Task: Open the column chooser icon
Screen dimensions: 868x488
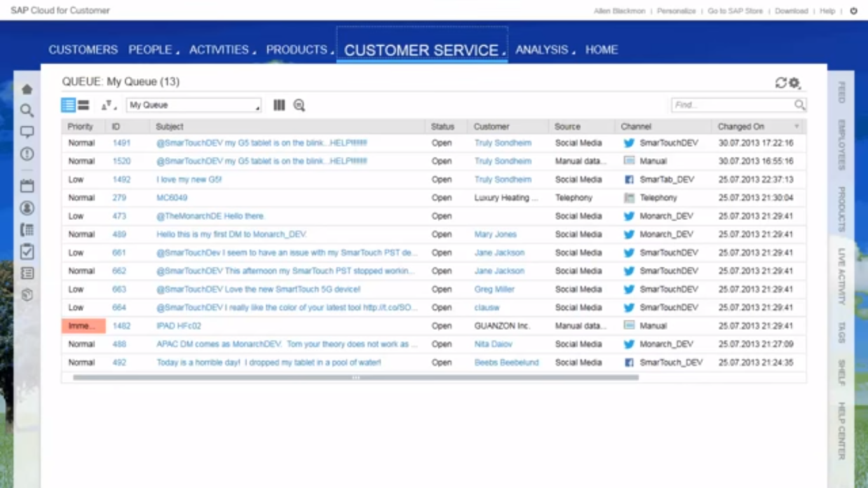Action: pos(279,105)
